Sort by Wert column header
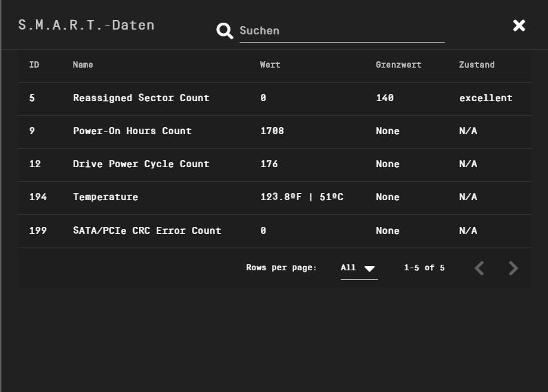The image size is (548, 392). point(270,65)
